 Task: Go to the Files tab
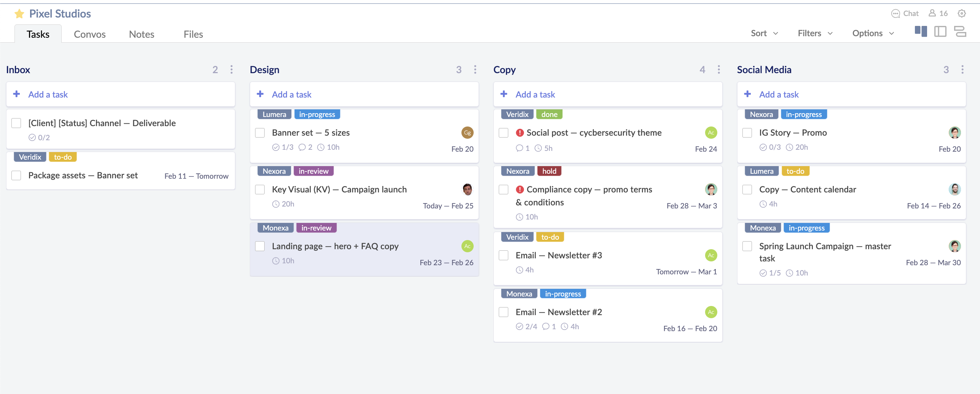(193, 34)
